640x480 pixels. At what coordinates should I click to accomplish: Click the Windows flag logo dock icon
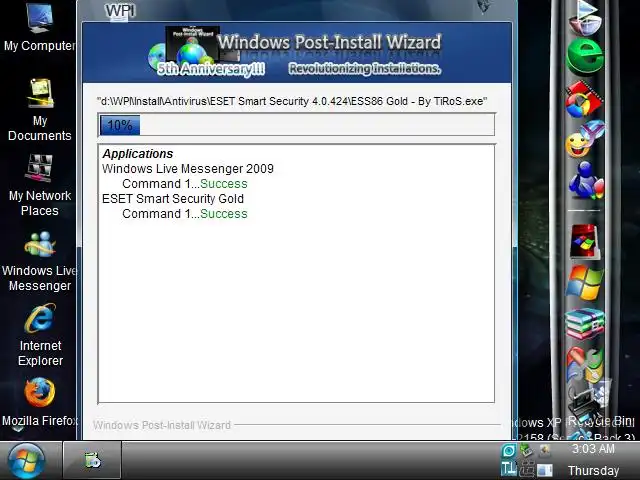tap(585, 282)
